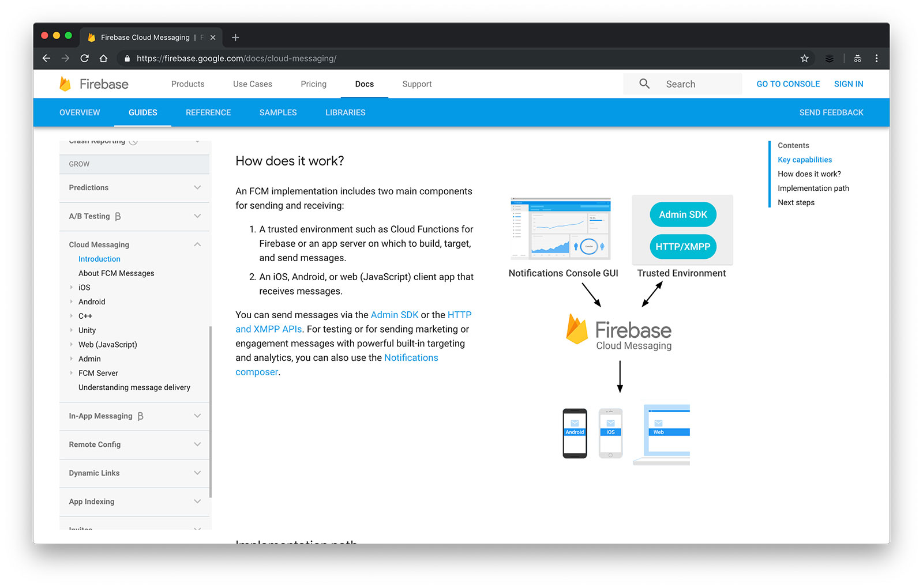Click the browser back arrow
This screenshot has height=588, width=923.
[47, 58]
